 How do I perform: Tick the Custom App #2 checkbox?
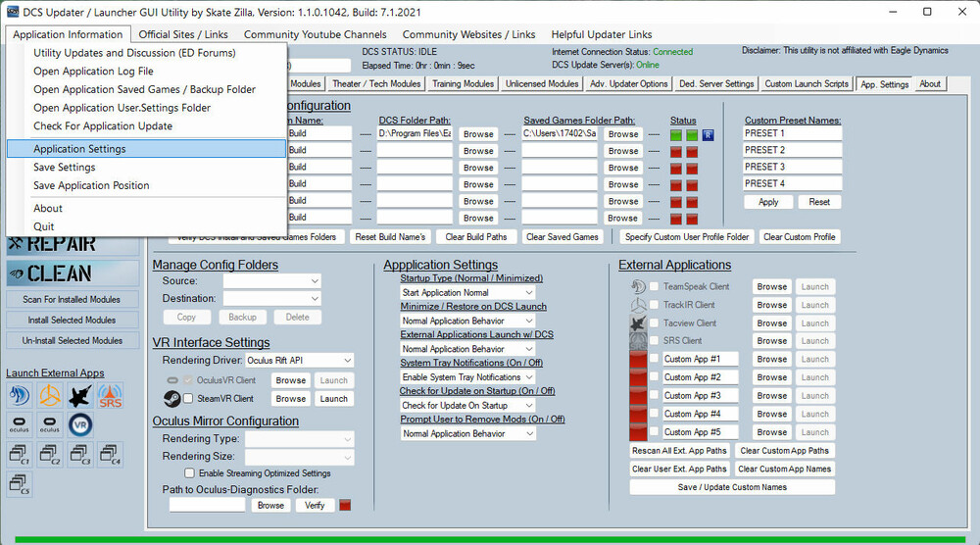(x=654, y=376)
